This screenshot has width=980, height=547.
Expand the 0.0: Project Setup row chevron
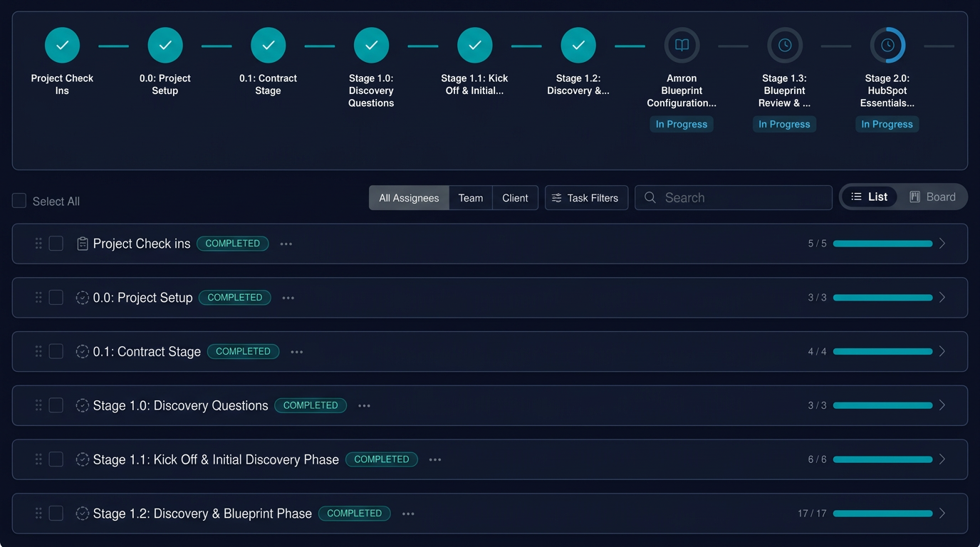942,298
